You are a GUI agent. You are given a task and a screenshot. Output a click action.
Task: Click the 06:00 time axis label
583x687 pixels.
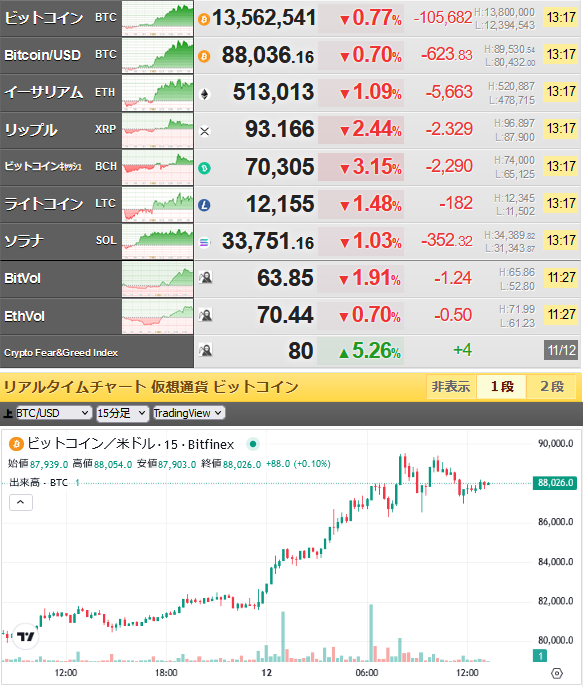click(367, 673)
